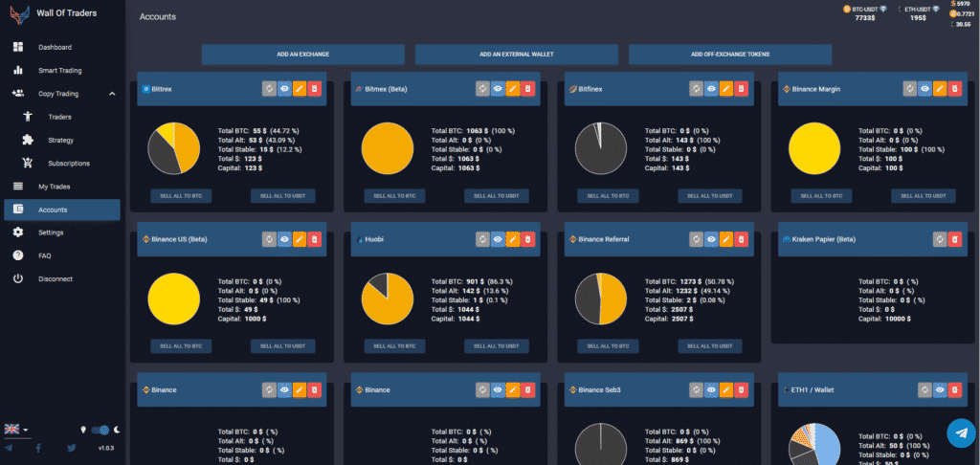Click the ETH-USDT price ticker

(918, 13)
